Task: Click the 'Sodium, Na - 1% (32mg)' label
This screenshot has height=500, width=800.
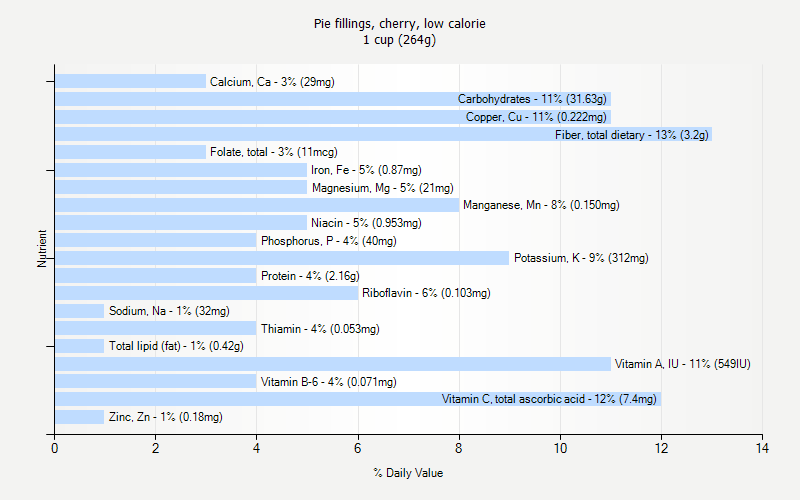Action: coord(169,311)
